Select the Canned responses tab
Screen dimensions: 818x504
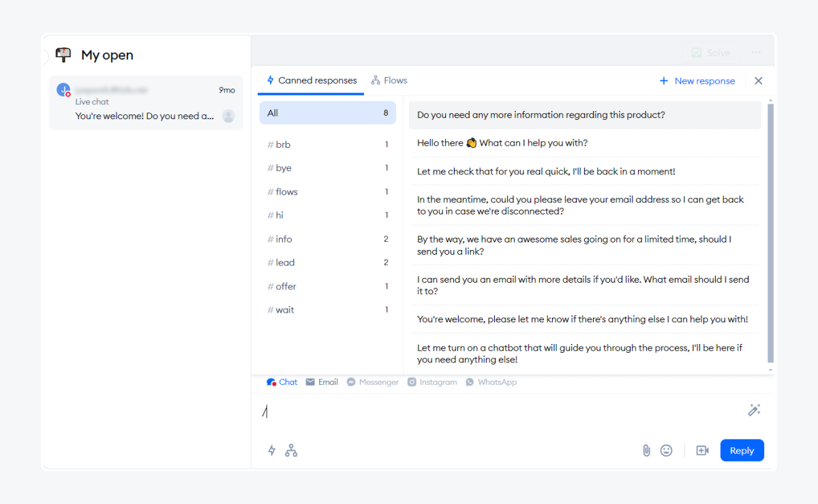tap(312, 80)
